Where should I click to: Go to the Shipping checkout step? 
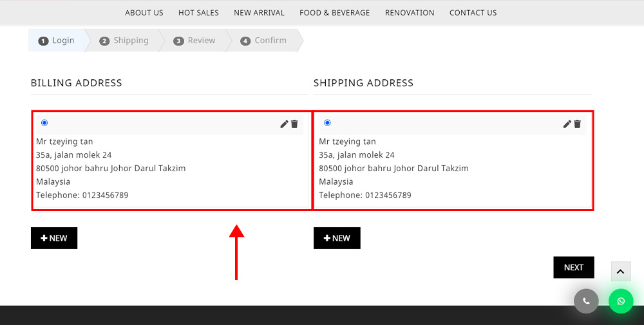[x=124, y=40]
